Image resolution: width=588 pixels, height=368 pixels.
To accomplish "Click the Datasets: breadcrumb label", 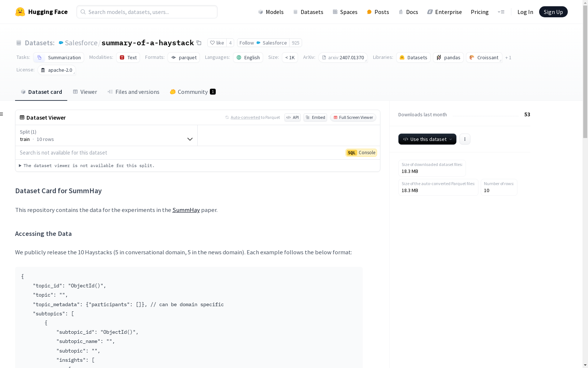I will (x=40, y=43).
